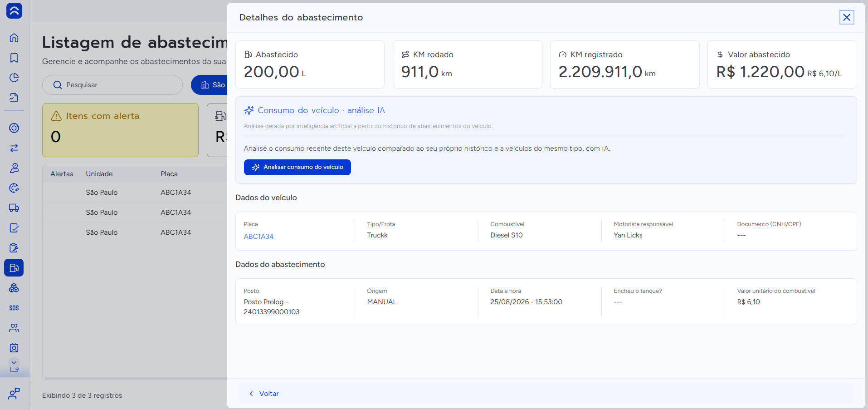Screen dimensions: 868x410
Task: Expand the sidebar with the chevron down
Action: pyautogui.click(x=14, y=363)
